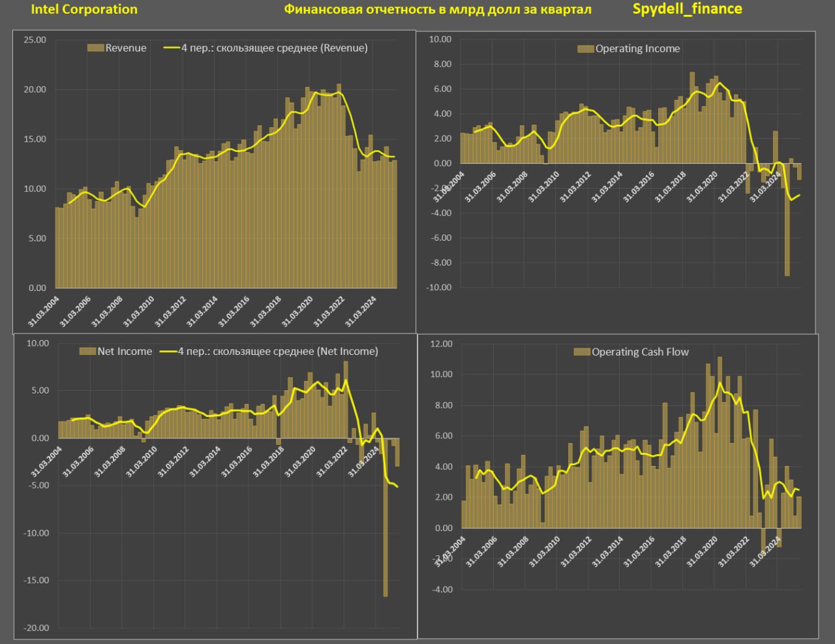
Task: Click the Operating Cash Flow legend swatch
Action: point(582,352)
